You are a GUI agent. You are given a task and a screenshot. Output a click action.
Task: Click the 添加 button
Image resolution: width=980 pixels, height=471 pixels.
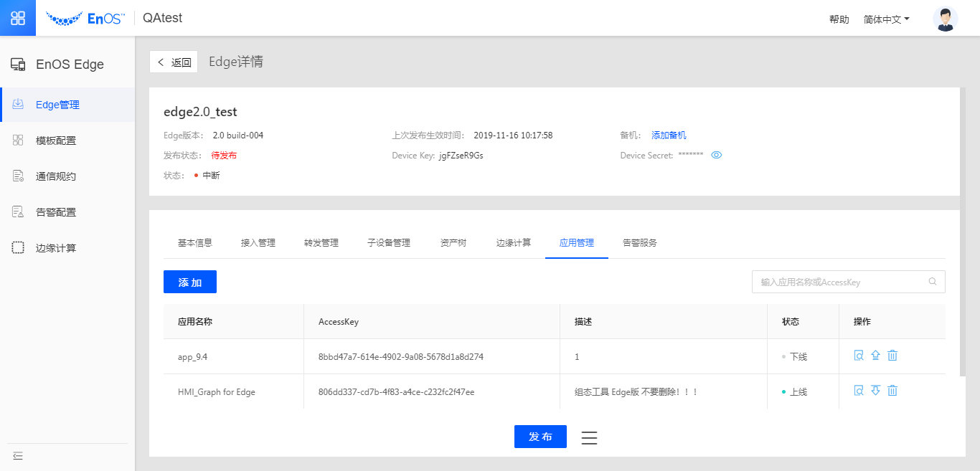point(190,282)
